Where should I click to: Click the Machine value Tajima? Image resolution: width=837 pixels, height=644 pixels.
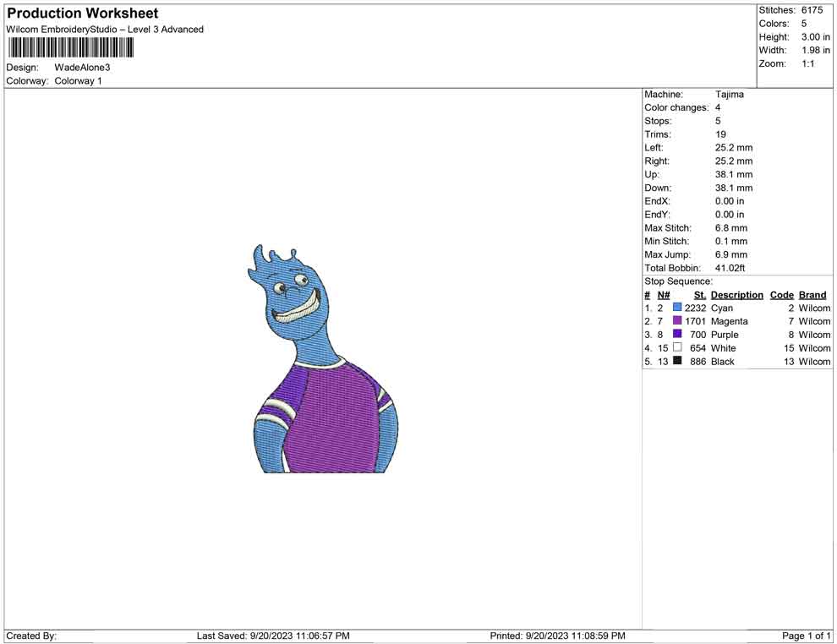tap(729, 94)
